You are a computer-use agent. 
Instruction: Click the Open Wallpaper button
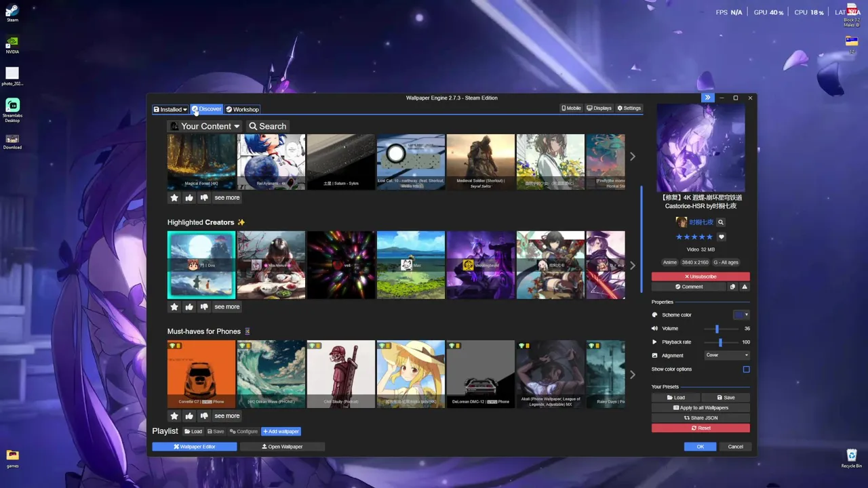pyautogui.click(x=282, y=447)
